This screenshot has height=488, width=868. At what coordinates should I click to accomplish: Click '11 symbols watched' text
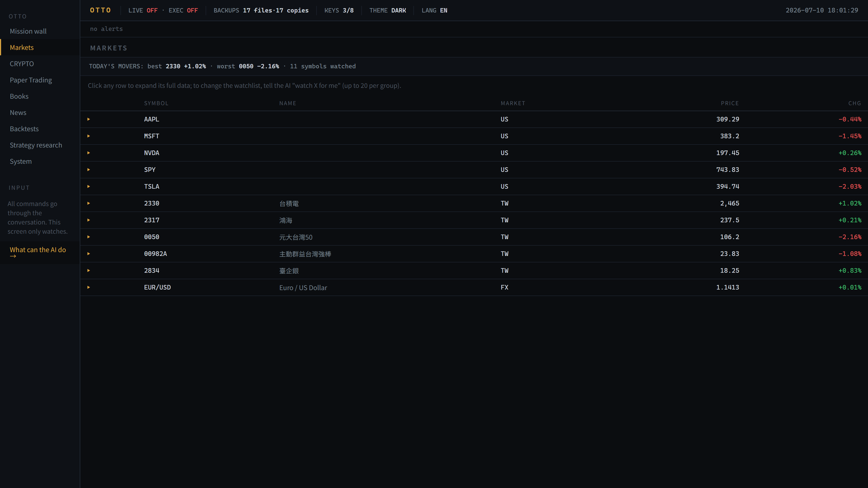[323, 66]
